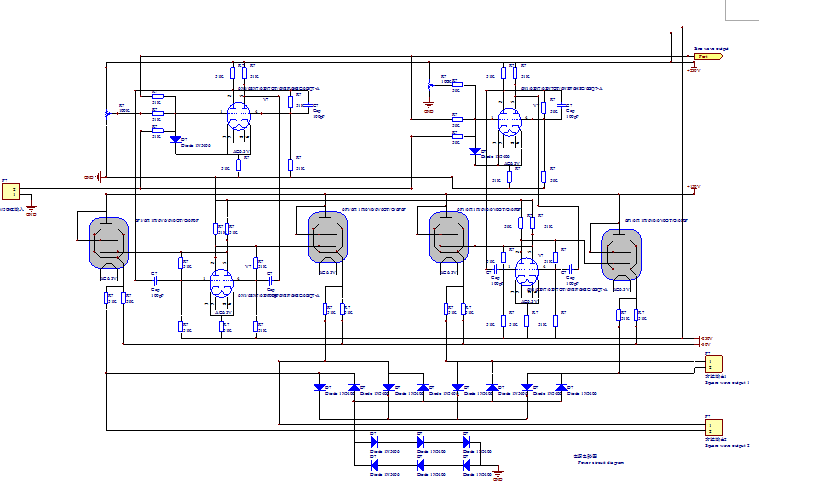The image size is (820, 484).
Task: Click the +250V power label below sine port
Action: [691, 71]
